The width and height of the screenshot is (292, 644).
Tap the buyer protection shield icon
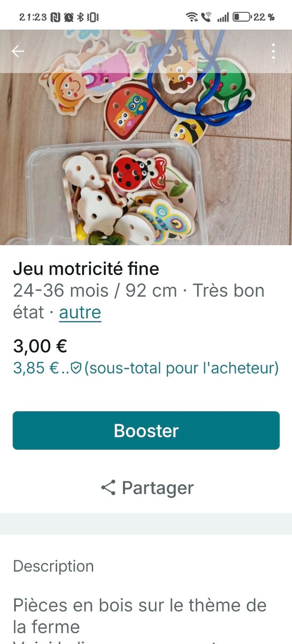(x=76, y=368)
